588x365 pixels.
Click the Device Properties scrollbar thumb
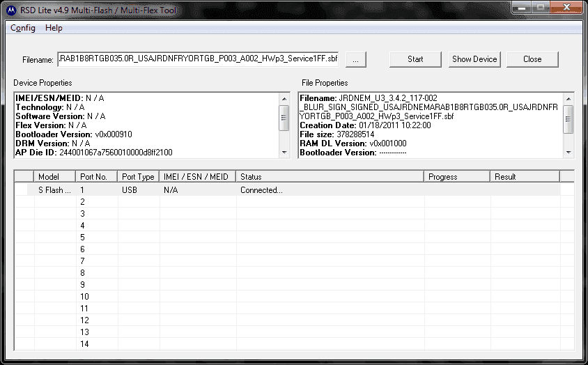click(284, 118)
